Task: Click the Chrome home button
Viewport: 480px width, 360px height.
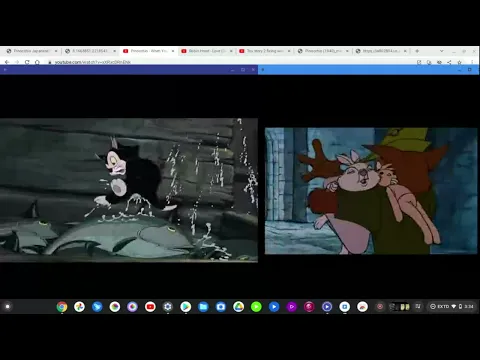Action: point(37,62)
